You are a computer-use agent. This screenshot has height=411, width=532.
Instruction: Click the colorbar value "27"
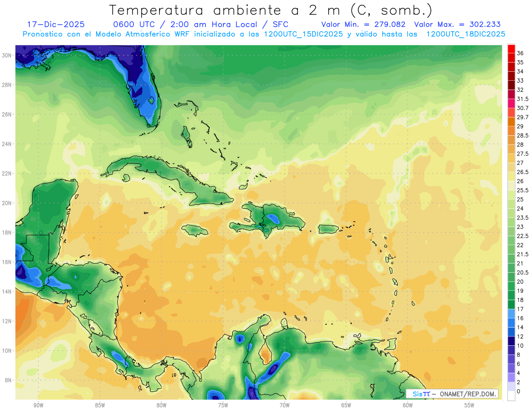tap(520, 163)
